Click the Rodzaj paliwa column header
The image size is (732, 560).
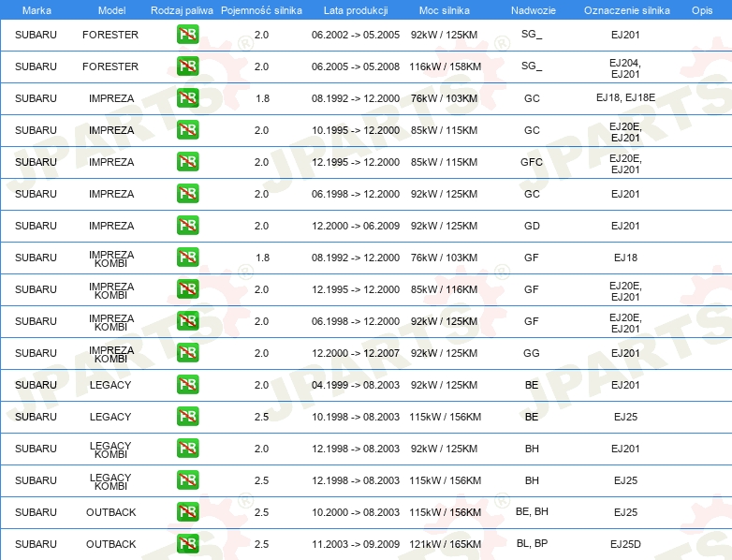[182, 10]
